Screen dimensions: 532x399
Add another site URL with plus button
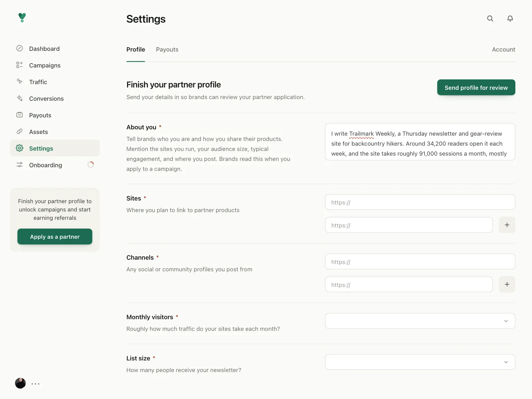(x=507, y=225)
